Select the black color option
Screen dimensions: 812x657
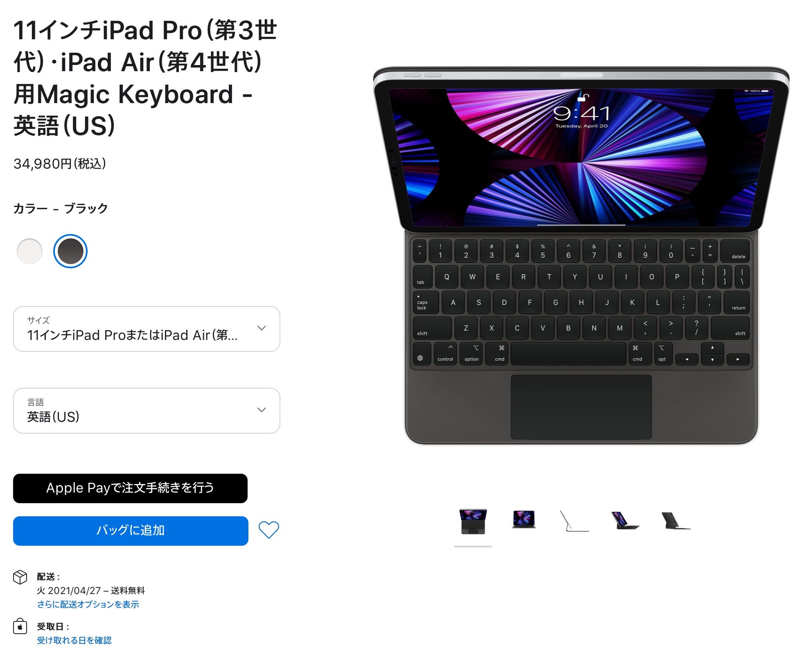[x=70, y=251]
